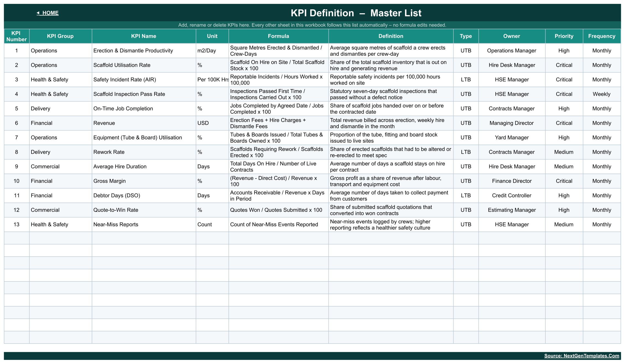Click 'Operations Manager' owner cell

click(x=512, y=51)
